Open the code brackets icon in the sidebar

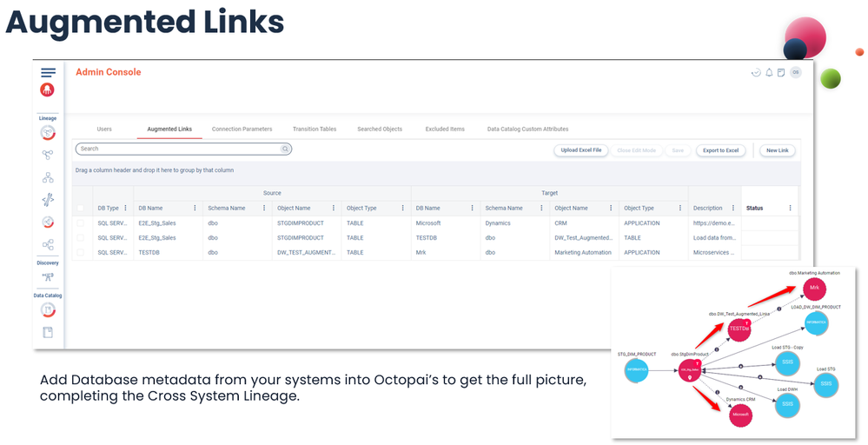[x=48, y=200]
